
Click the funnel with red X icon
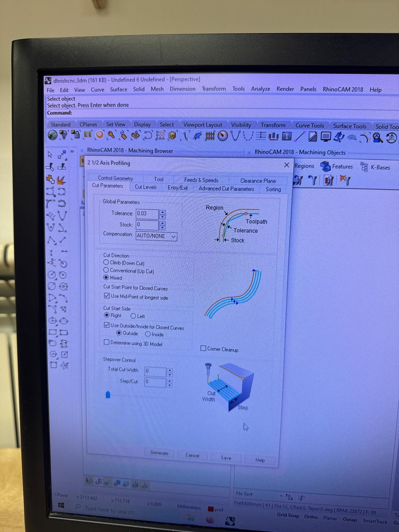[345, 181]
